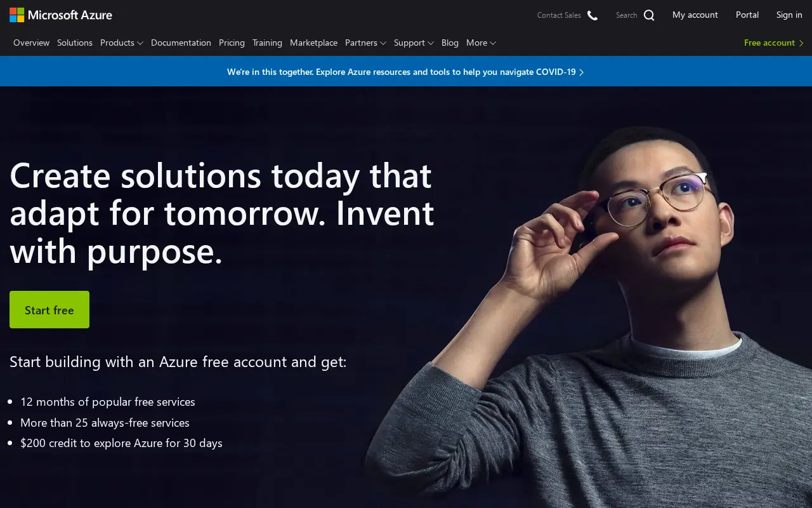Open the Solutions nav item

(x=75, y=43)
